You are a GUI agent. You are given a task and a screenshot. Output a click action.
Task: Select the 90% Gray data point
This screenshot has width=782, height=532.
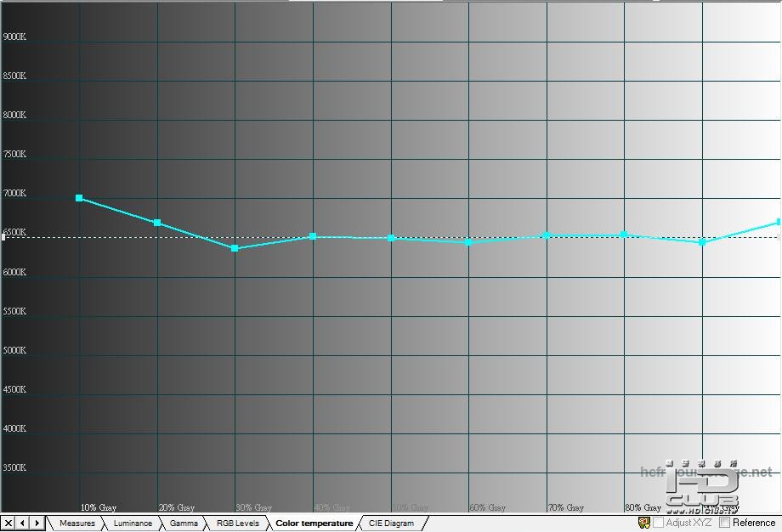[x=702, y=242]
